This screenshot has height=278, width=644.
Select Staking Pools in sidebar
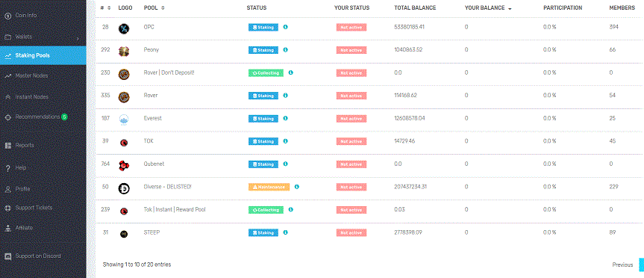pos(43,55)
